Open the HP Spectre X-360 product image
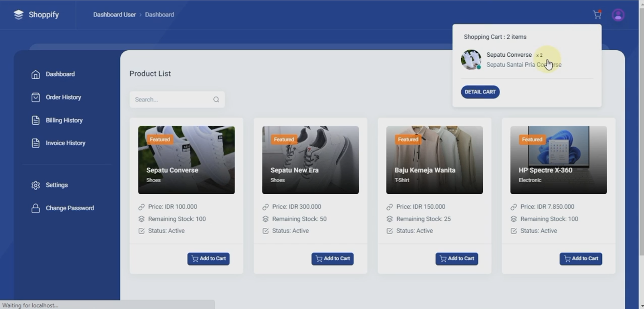Image resolution: width=644 pixels, height=309 pixels. (x=559, y=160)
